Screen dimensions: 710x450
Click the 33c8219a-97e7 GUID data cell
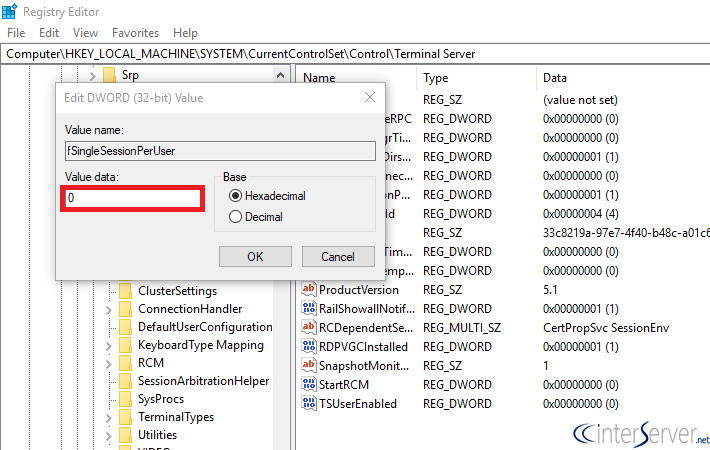(626, 233)
